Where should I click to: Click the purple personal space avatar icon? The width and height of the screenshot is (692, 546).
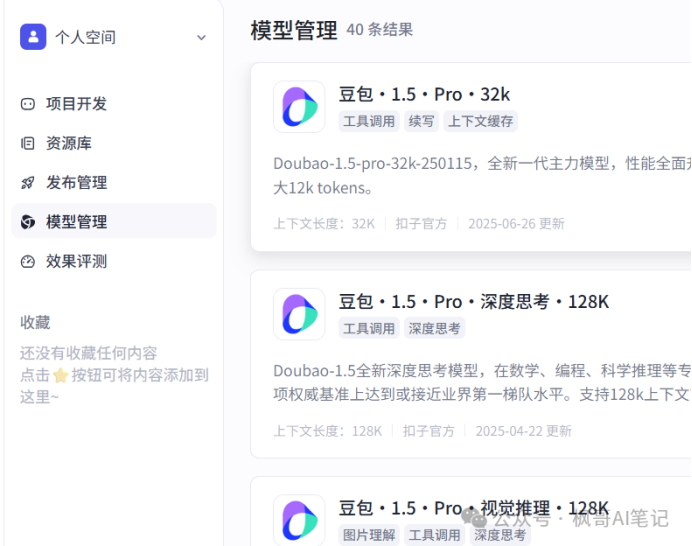click(33, 37)
